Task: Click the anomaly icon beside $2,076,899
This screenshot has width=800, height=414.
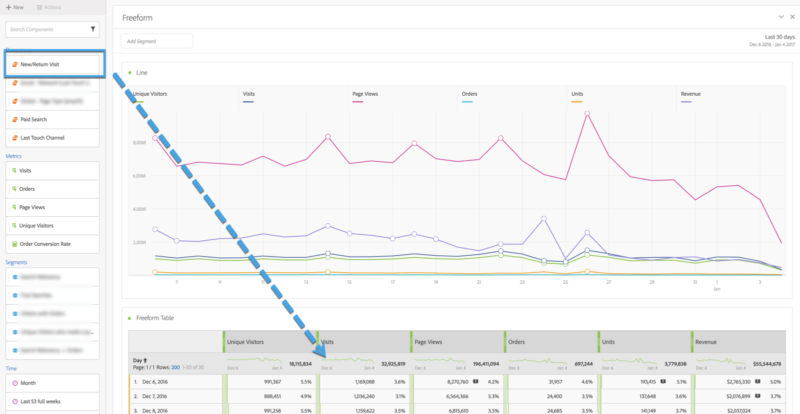Action: [758, 395]
